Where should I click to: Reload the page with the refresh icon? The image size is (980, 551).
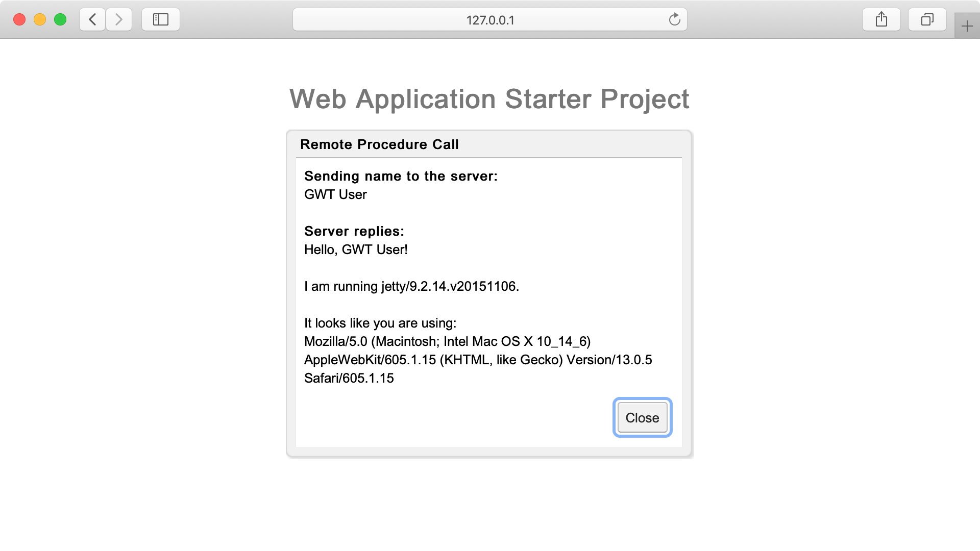point(674,20)
